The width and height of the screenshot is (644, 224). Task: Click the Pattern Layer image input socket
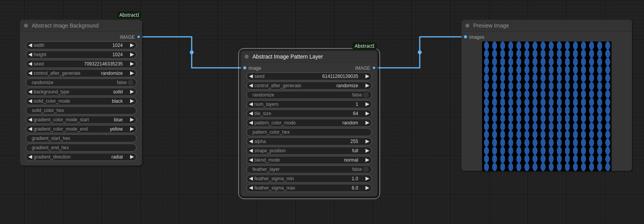pyautogui.click(x=245, y=68)
